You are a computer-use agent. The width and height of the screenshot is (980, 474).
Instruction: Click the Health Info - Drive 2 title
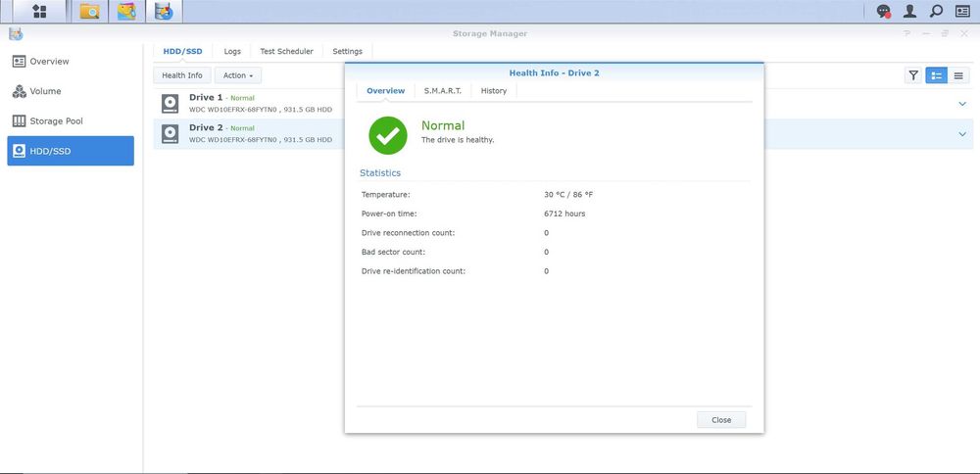555,73
